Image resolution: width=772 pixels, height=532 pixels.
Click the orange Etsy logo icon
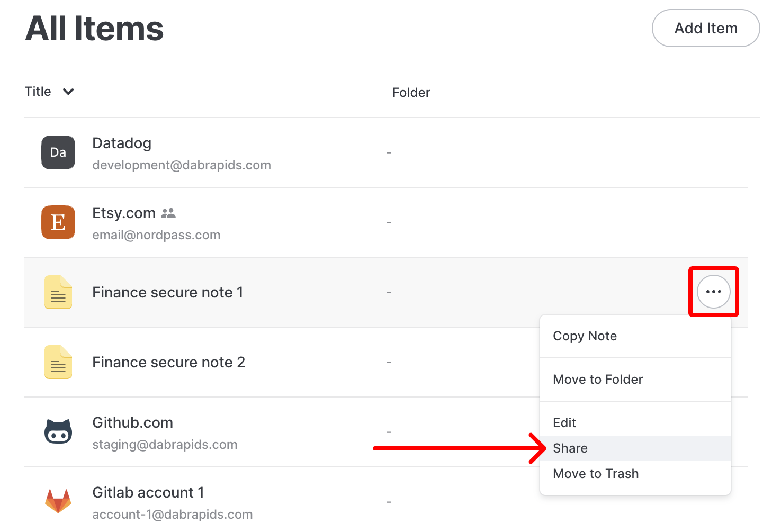pos(58,222)
